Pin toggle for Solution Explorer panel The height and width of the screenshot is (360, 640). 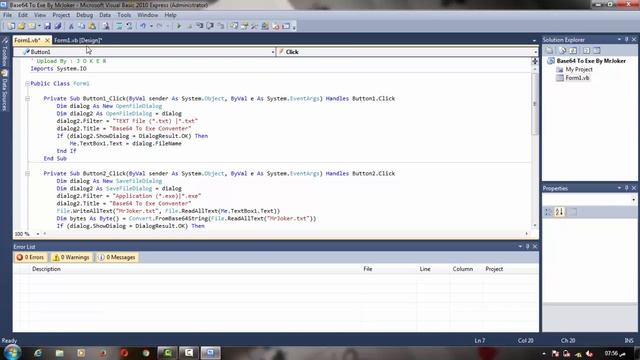627,40
